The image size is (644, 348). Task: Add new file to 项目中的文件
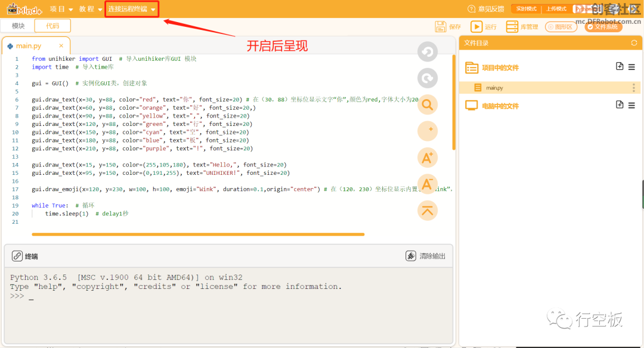coord(620,66)
